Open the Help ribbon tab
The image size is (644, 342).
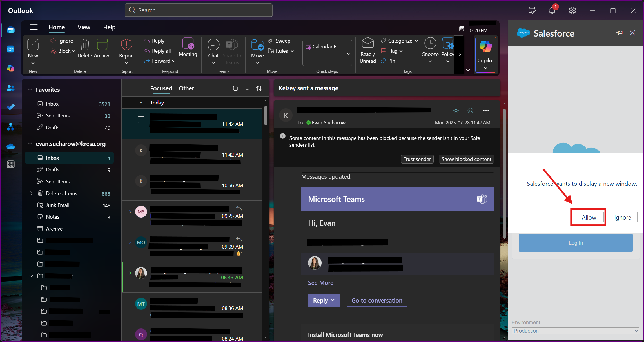[x=109, y=27]
